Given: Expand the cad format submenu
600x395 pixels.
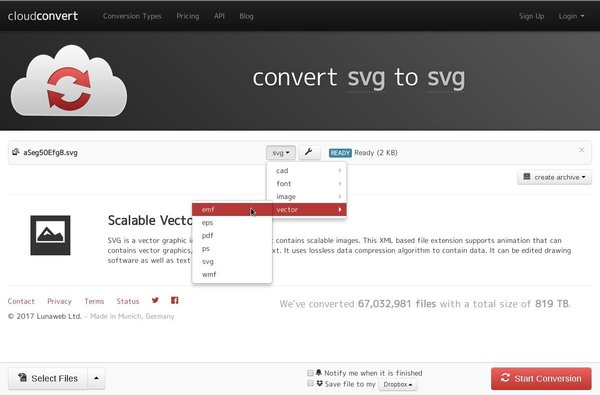Looking at the screenshot, I should pos(307,170).
